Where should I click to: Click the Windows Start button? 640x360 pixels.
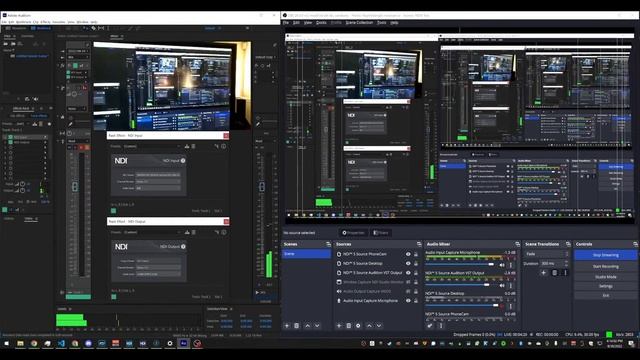7,344
